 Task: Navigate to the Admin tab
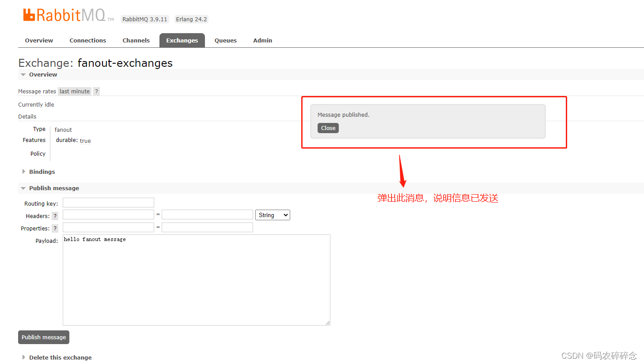click(263, 40)
